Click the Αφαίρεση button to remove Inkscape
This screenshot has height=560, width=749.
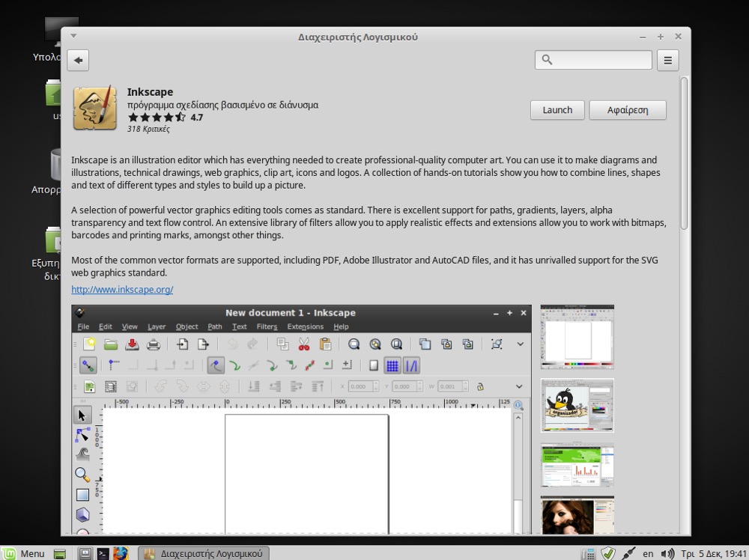tap(627, 110)
